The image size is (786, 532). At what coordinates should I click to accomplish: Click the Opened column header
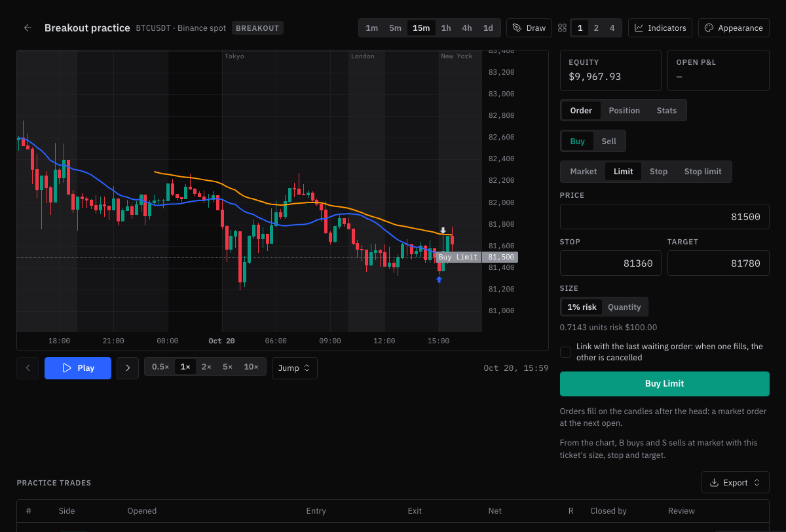click(x=142, y=511)
